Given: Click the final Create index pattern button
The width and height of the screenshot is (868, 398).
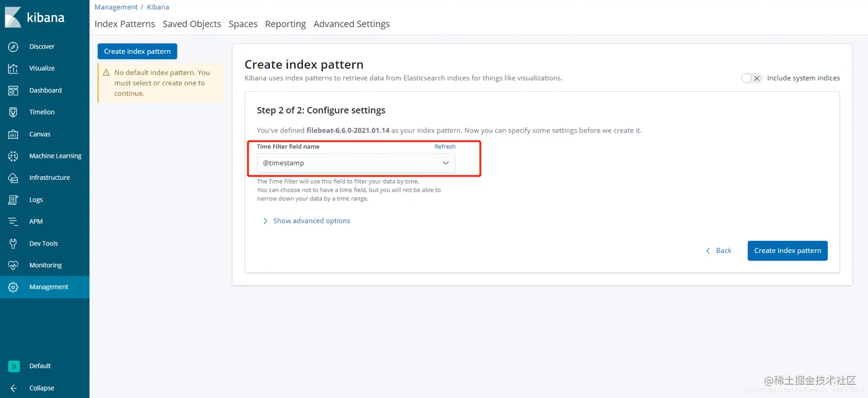Looking at the screenshot, I should 788,251.
